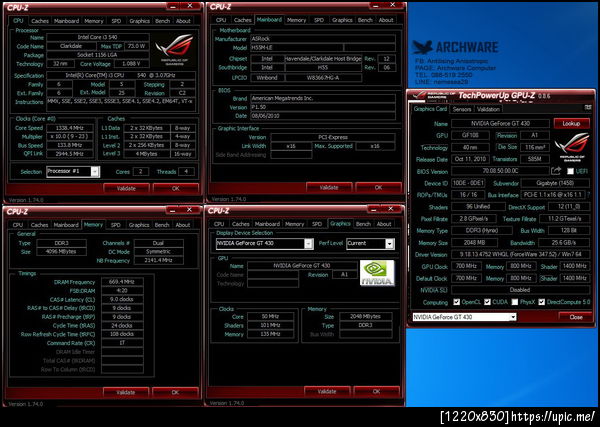Click the Code Name value 'Clarkdale'
Viewport: 600px width, 427px height.
(x=71, y=46)
